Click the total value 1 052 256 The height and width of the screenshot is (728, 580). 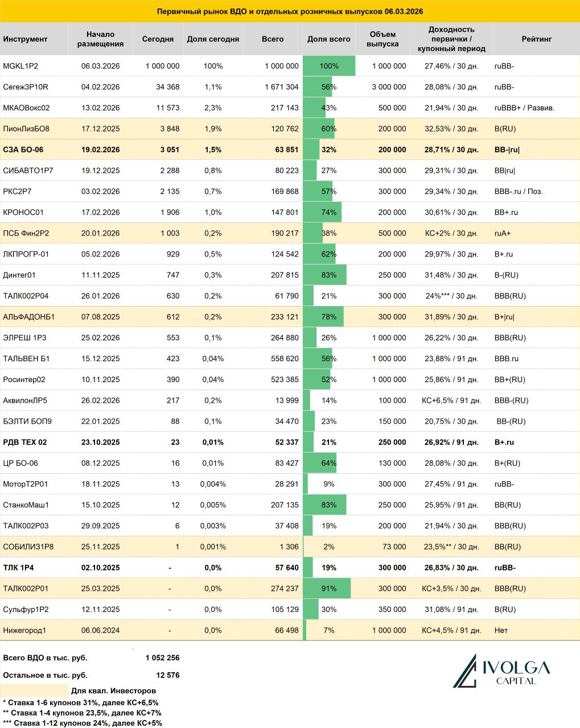[x=162, y=658]
